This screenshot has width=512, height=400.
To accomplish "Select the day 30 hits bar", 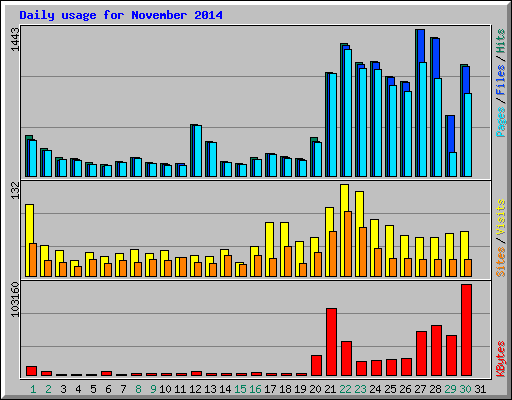I will pyautogui.click(x=461, y=120).
